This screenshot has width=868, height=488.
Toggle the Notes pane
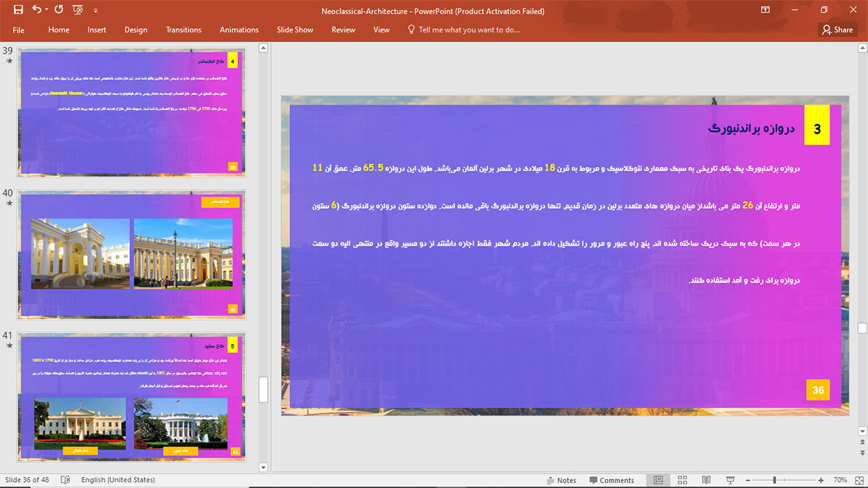pyautogui.click(x=561, y=480)
